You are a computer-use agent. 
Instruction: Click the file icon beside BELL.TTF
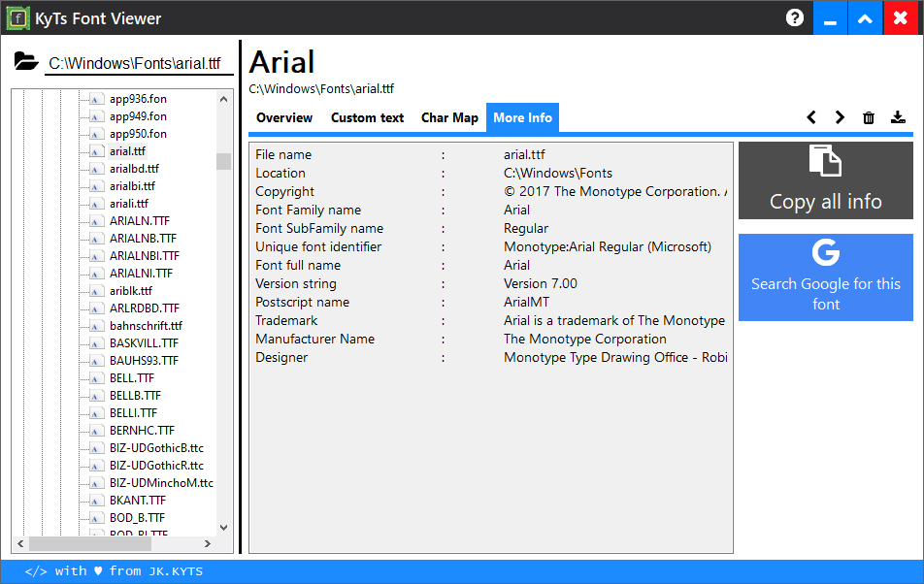(97, 378)
